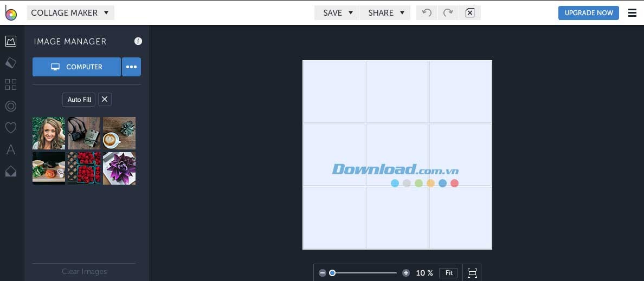Click the Upgrade Now button
The width and height of the screenshot is (644, 281).
pos(588,12)
